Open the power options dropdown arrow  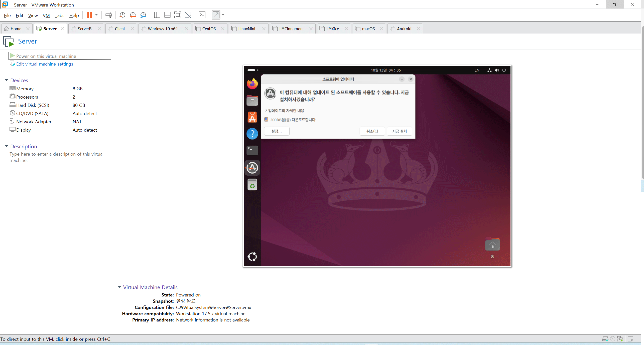point(96,15)
